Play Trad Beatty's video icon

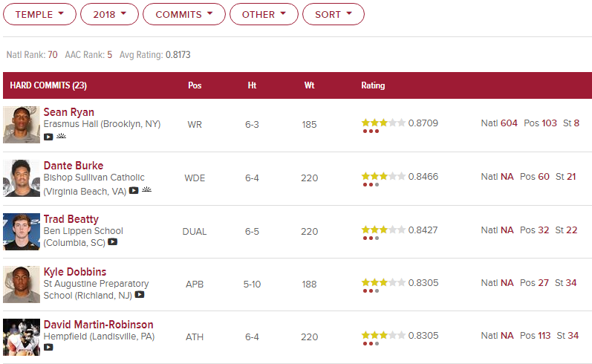[x=112, y=241]
